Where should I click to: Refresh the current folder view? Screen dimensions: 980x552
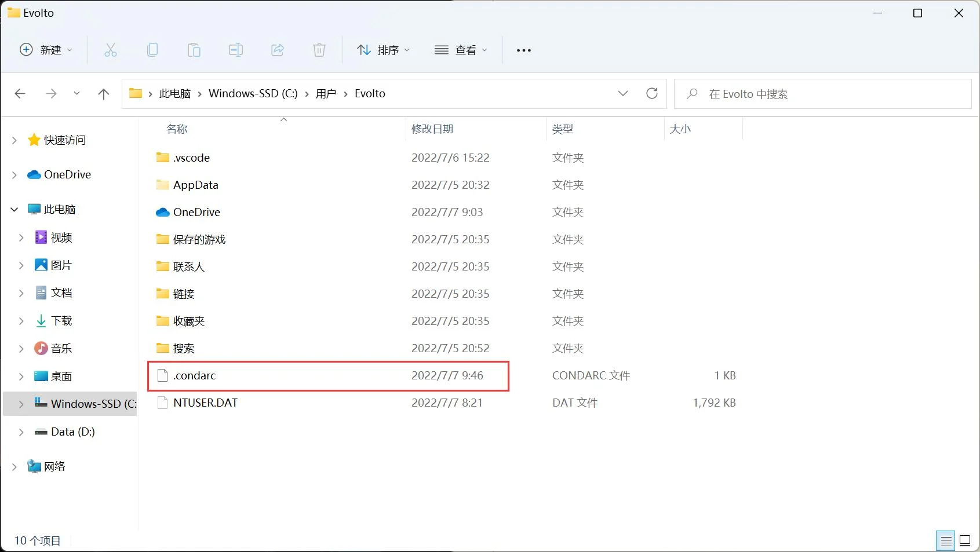click(652, 94)
